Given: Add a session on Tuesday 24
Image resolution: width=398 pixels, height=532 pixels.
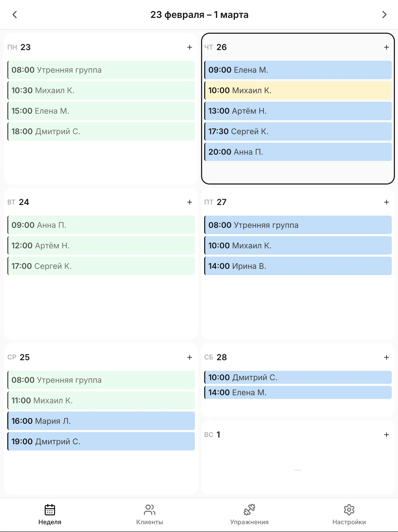Looking at the screenshot, I should (x=190, y=202).
